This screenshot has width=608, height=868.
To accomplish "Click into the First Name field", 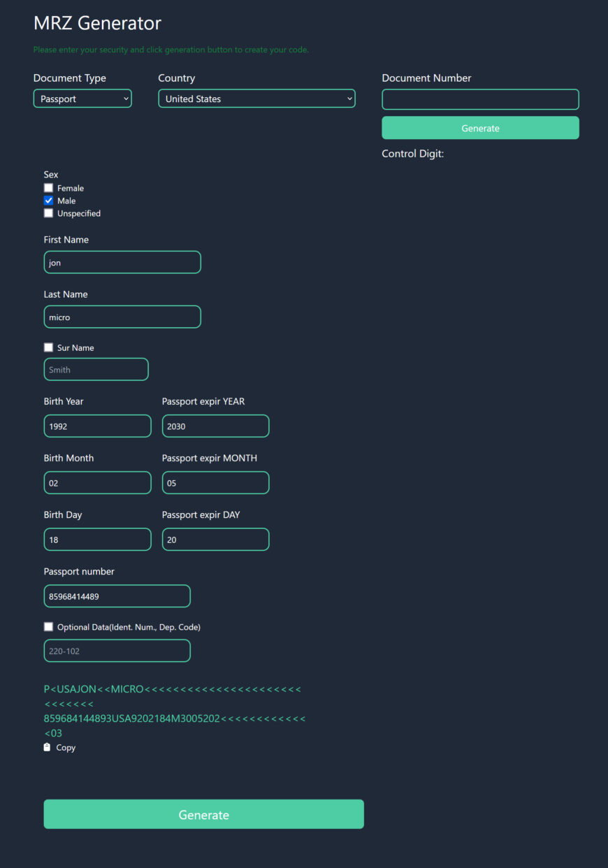I will pos(122,262).
